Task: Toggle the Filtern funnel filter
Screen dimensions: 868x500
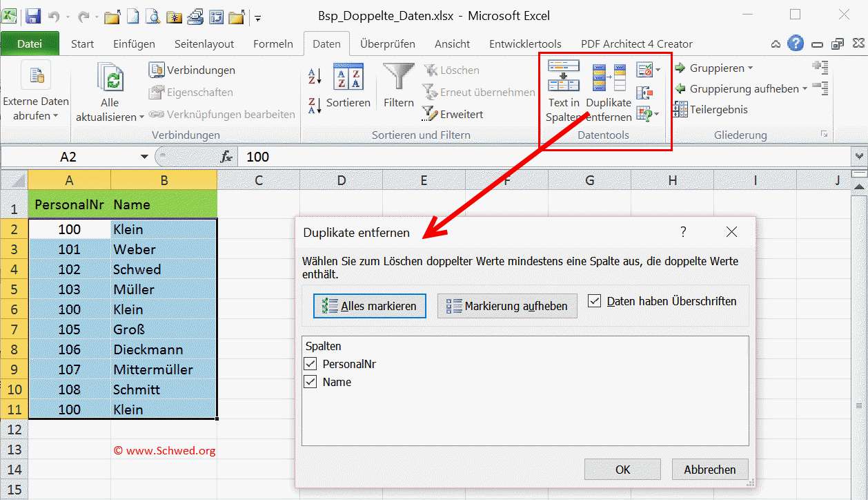Action: pos(399,86)
